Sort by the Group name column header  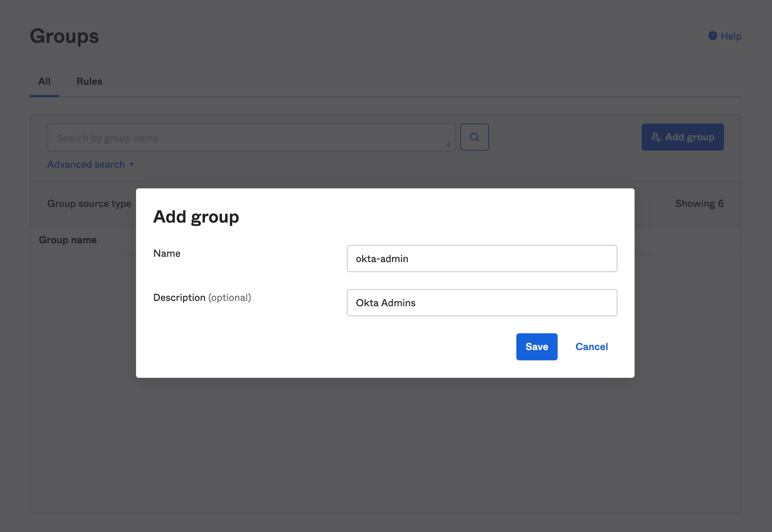tap(68, 239)
